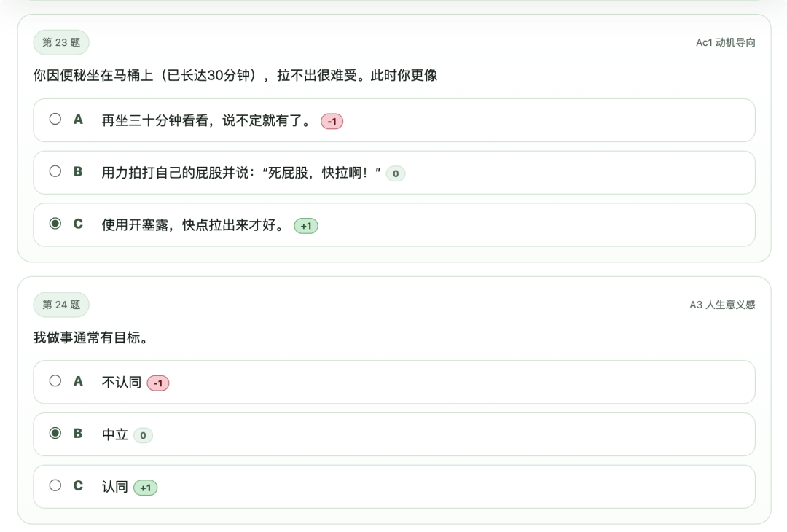787x532 pixels.
Task: Click the 第 24 题 badge
Action: point(61,305)
